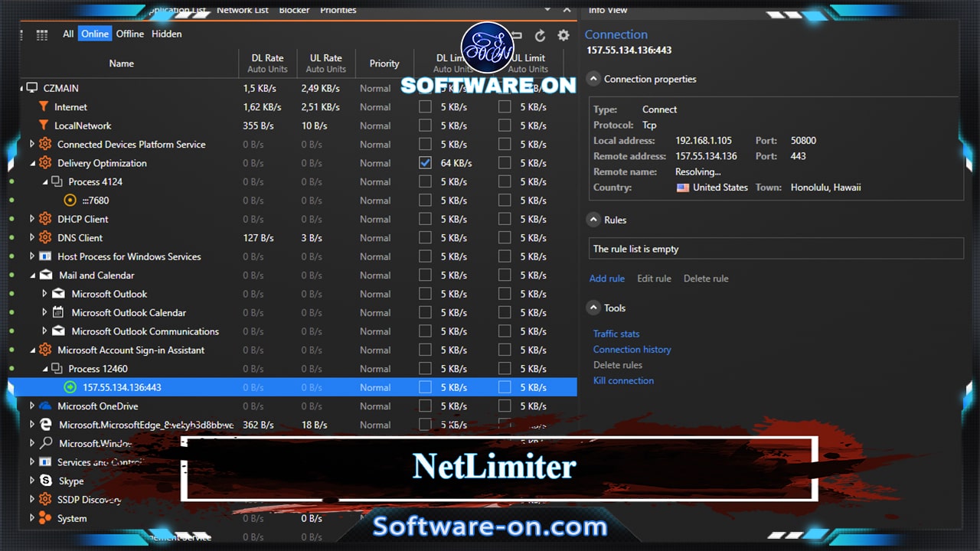This screenshot has width=980, height=551.
Task: Click the Edit rule link
Action: tap(654, 279)
